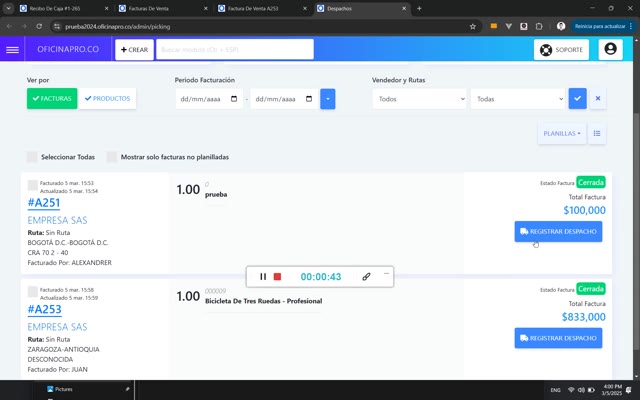Click REGISTRAR DESPACHO for the $100,000 invoice
Viewport: 640px width, 400px height.
pos(558,231)
